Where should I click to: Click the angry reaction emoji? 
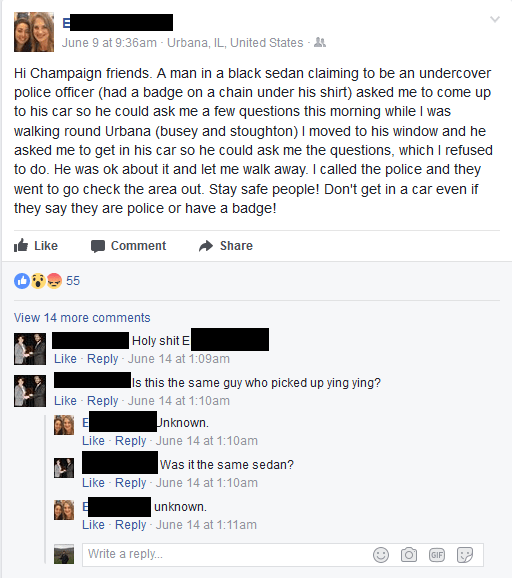click(55, 281)
